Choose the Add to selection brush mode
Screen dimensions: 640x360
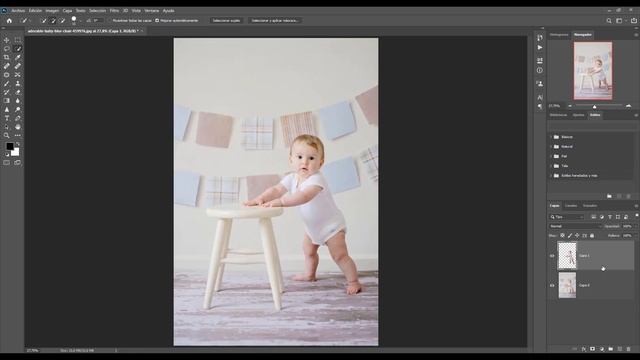click(53, 20)
